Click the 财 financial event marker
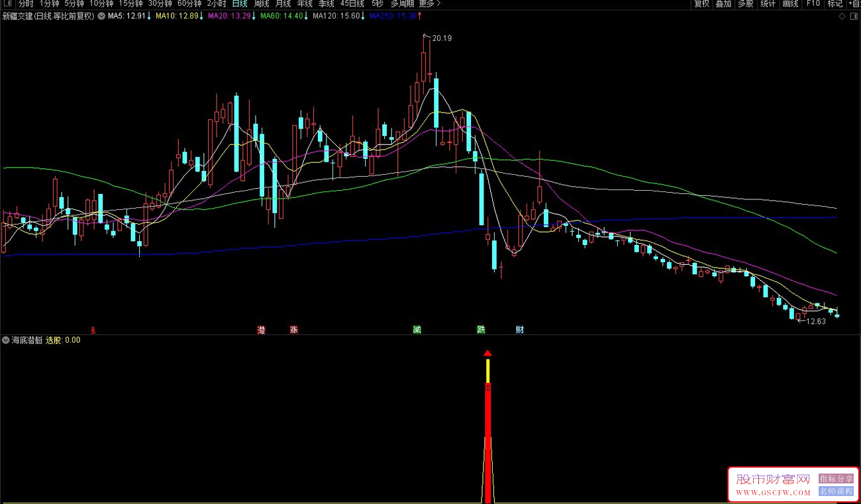 (519, 329)
